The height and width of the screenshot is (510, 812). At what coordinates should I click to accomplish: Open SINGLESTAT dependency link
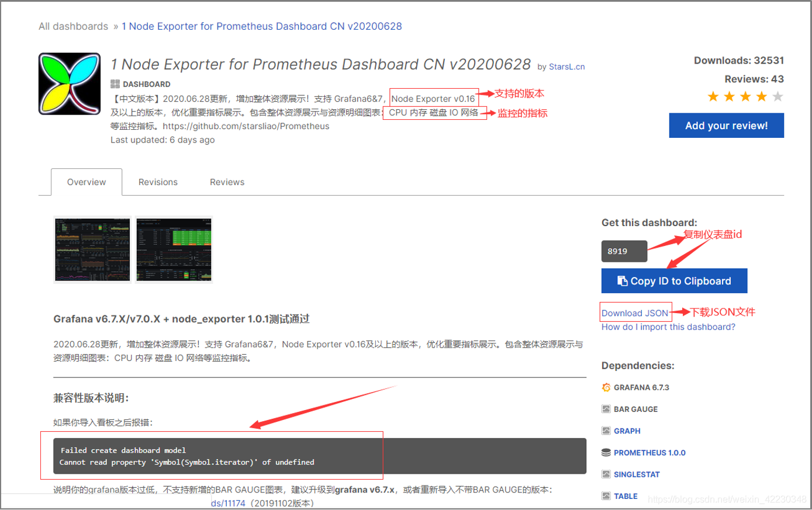coord(637,474)
